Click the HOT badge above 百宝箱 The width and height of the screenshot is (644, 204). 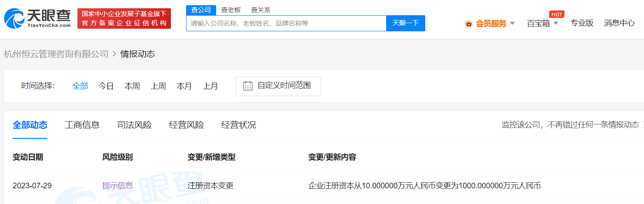click(x=557, y=14)
